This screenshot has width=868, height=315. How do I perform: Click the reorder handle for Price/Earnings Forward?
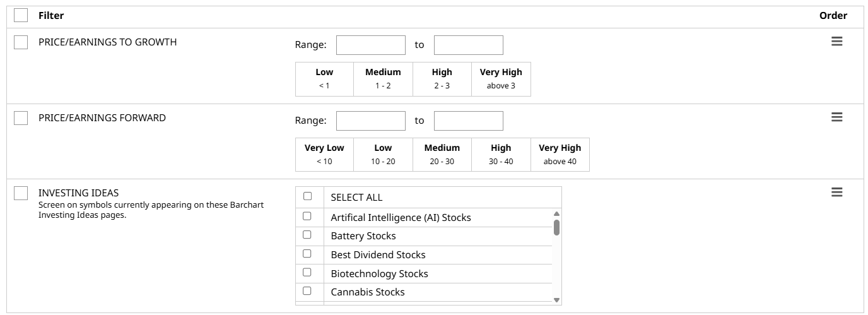(836, 117)
